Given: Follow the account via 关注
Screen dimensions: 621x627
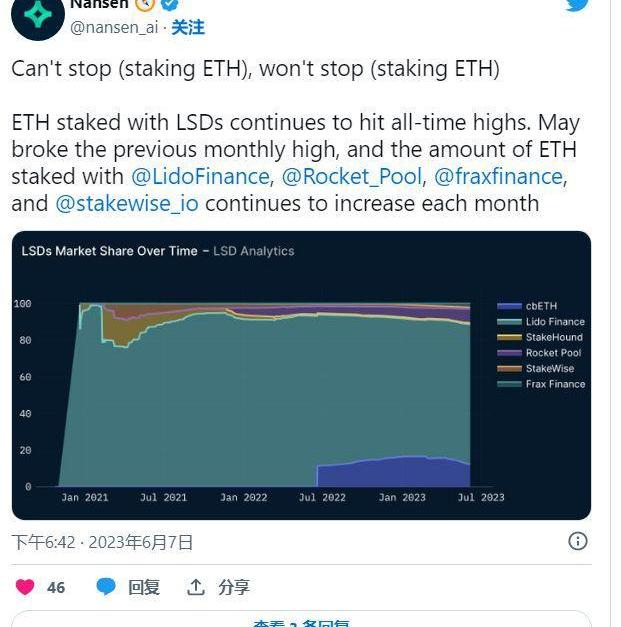Looking at the screenshot, I should coord(188,28).
